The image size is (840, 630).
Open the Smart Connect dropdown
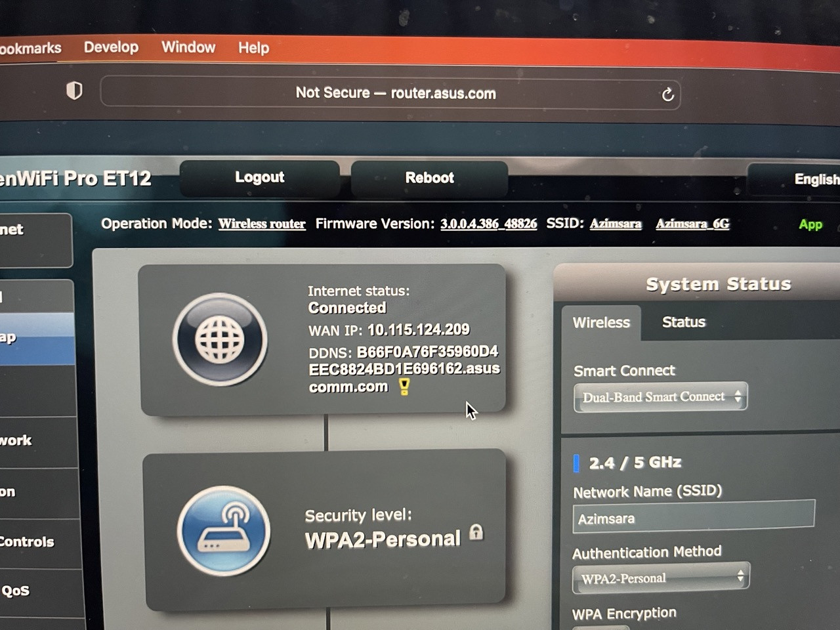660,397
